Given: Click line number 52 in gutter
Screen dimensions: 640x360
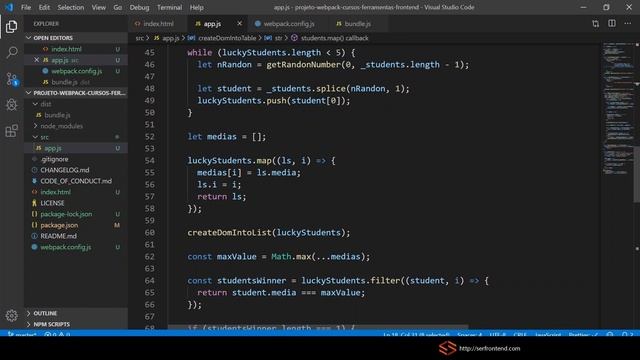Looking at the screenshot, I should click(x=150, y=137).
